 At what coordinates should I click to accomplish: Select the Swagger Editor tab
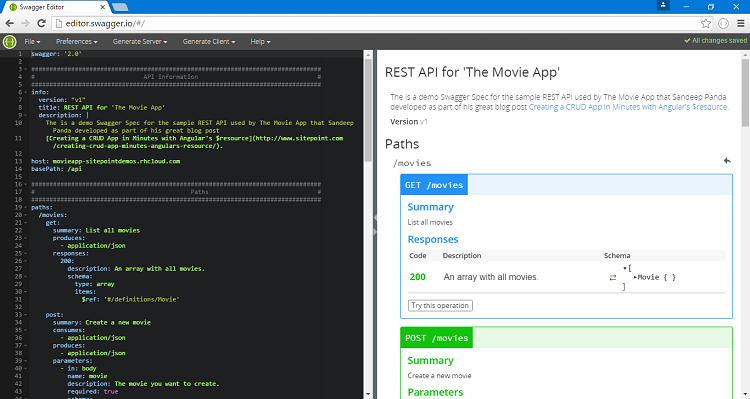pos(57,7)
